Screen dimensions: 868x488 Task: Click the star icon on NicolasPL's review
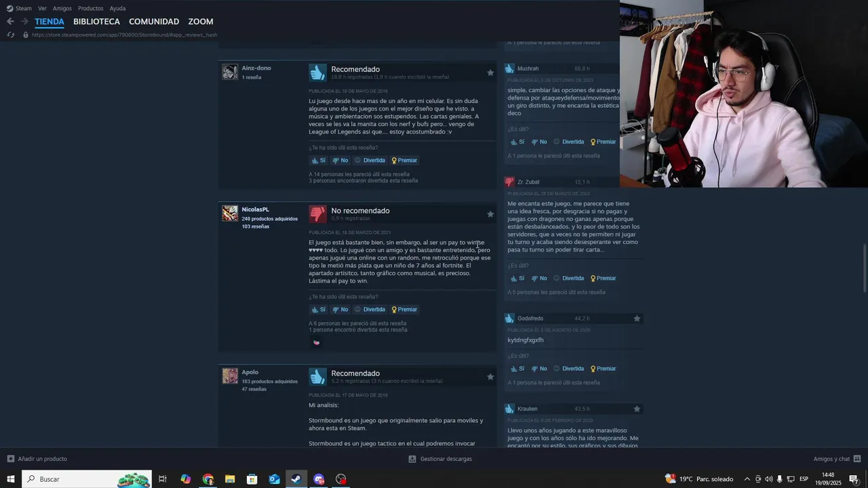pos(490,214)
